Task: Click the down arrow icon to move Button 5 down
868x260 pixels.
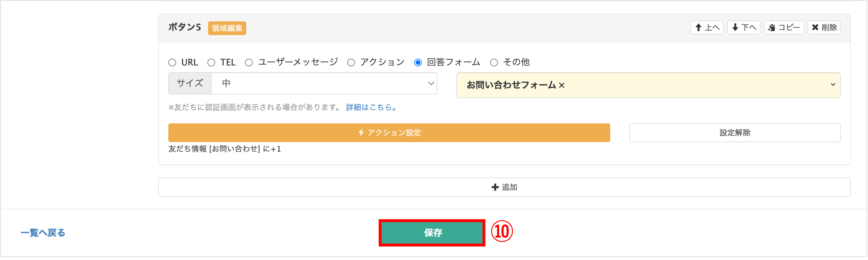Action: pos(735,28)
